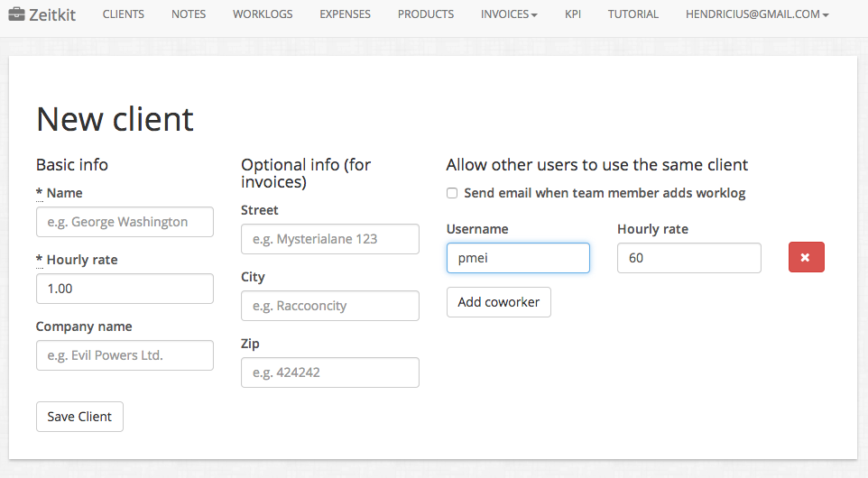Focus the City input field
Image resolution: width=868 pixels, height=478 pixels.
point(329,306)
